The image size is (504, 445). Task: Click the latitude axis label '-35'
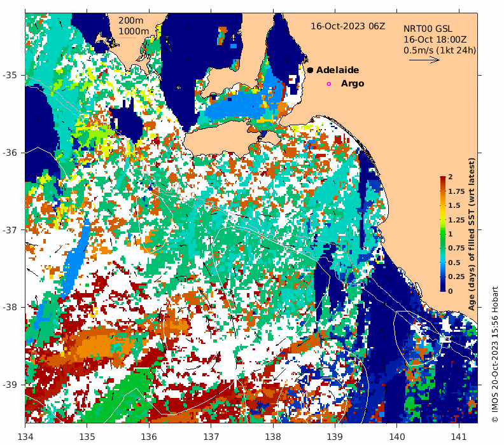(x=10, y=75)
